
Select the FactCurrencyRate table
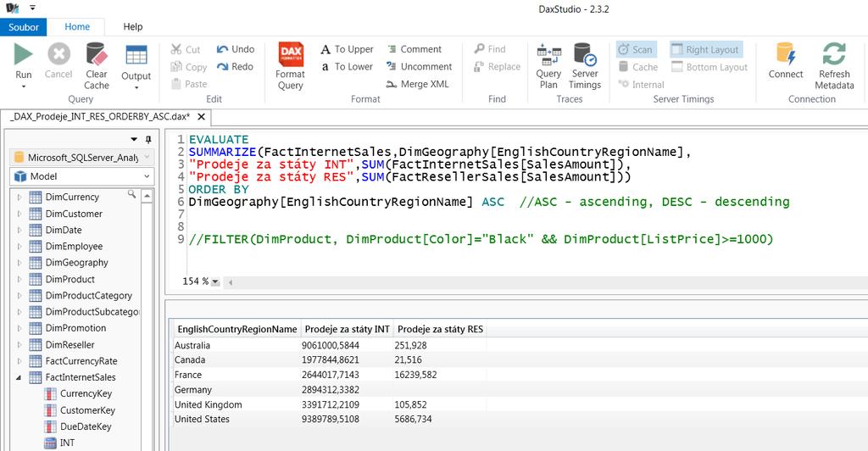(81, 361)
